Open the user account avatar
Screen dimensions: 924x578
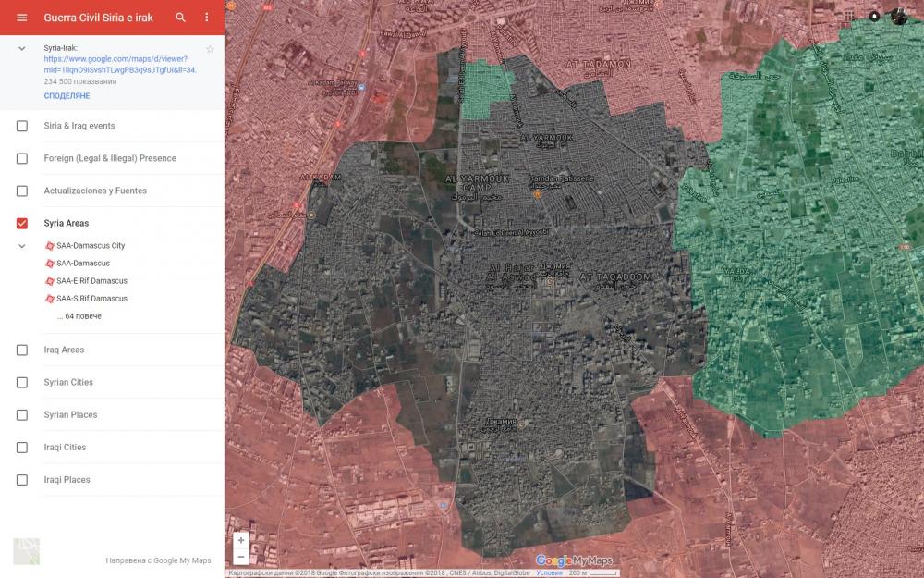tap(899, 16)
